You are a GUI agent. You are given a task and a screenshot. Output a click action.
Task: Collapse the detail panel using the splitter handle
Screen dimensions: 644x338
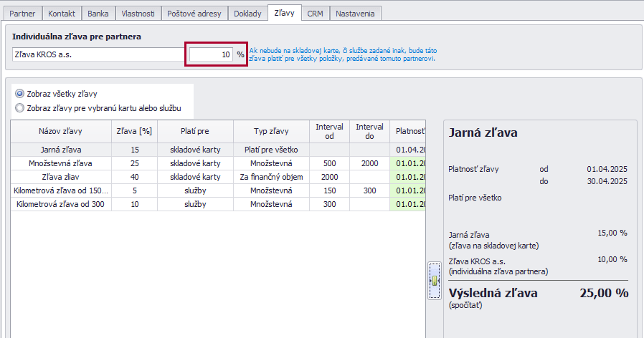[x=434, y=281]
